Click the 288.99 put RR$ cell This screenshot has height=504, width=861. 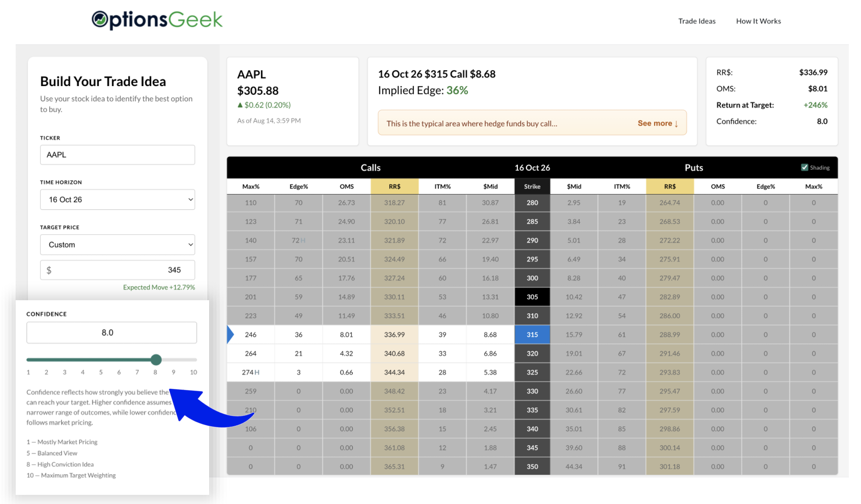coord(670,335)
